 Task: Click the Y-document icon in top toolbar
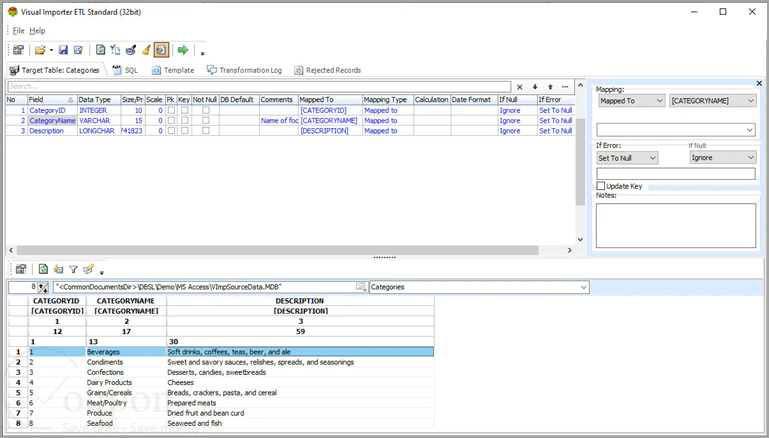click(x=115, y=50)
